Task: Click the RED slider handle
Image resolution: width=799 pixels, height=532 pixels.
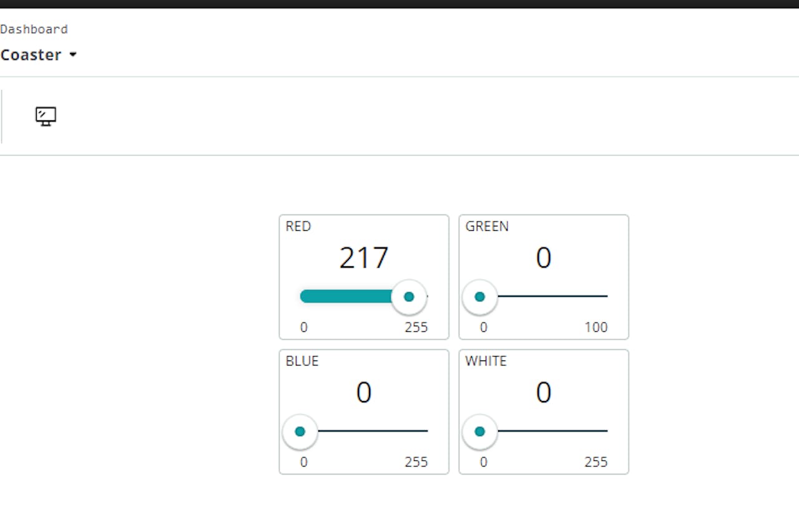Action: pyautogui.click(x=409, y=297)
